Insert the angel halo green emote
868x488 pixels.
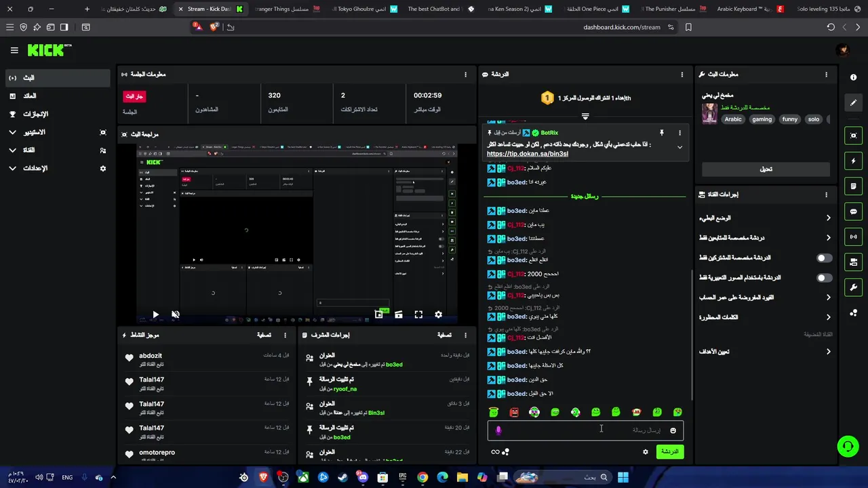click(x=494, y=412)
